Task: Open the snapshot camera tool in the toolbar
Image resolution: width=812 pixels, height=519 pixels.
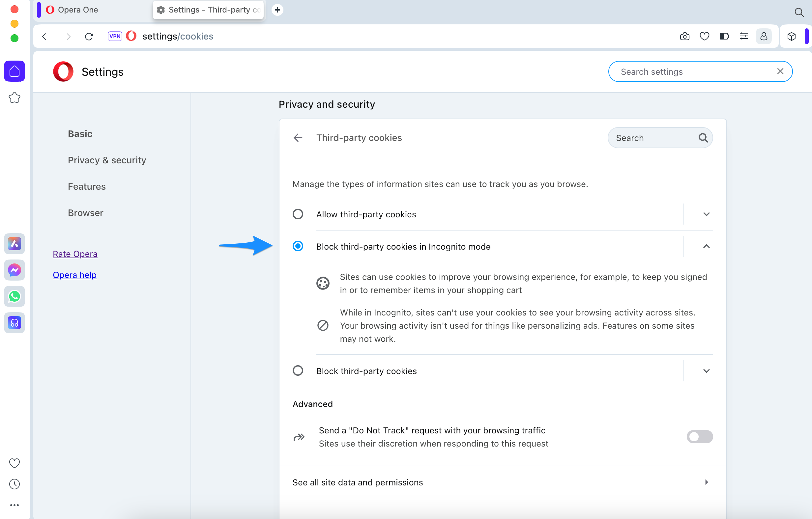Action: [684, 36]
